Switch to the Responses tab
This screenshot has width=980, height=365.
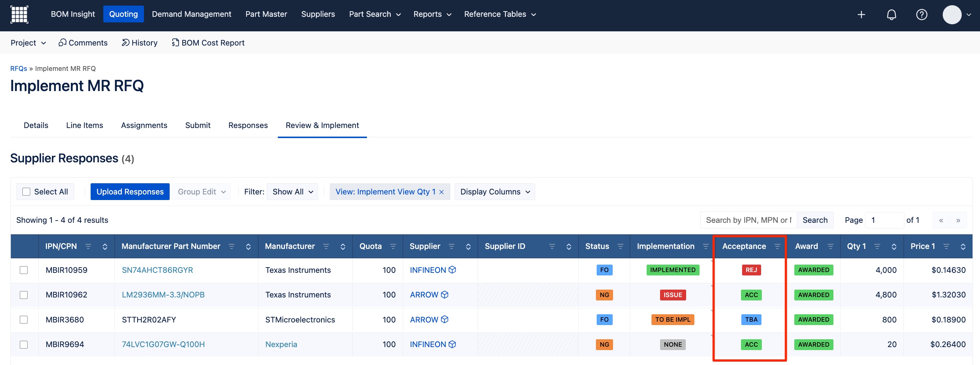(x=248, y=125)
